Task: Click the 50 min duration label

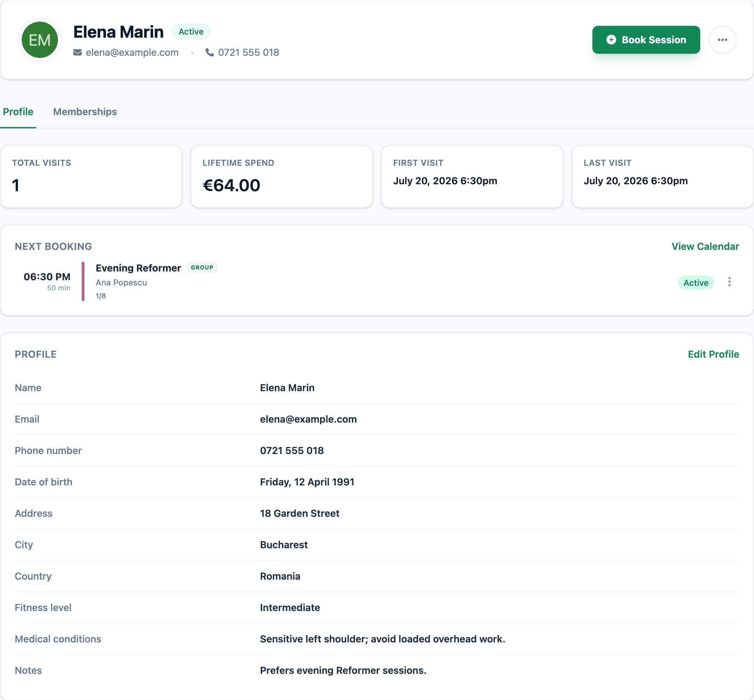Action: pos(59,288)
